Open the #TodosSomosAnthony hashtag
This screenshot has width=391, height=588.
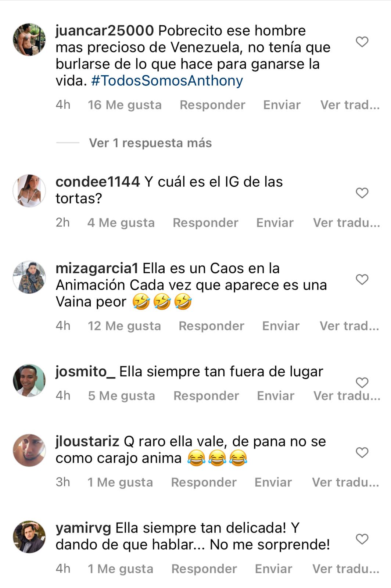167,80
